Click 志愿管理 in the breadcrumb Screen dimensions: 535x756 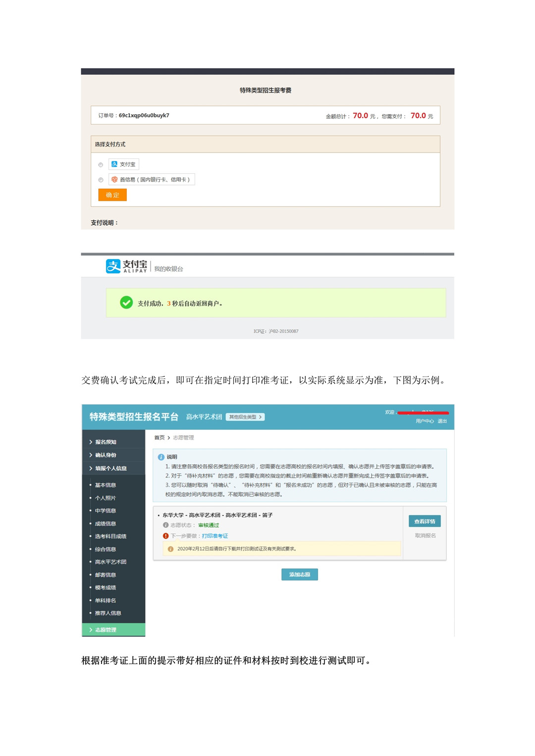183,438
